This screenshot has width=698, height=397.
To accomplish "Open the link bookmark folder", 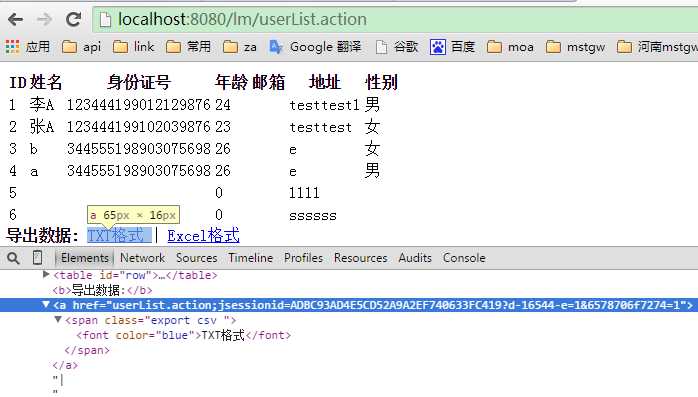I will tap(133, 46).
